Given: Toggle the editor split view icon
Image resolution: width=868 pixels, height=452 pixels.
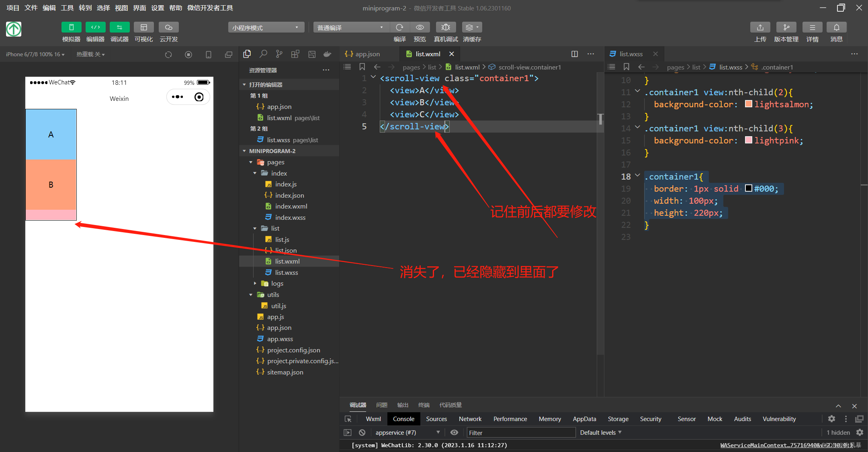Looking at the screenshot, I should (x=574, y=53).
